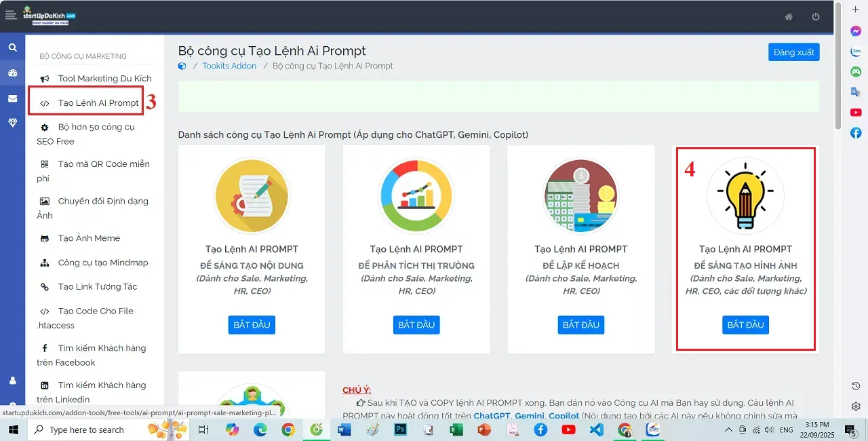Open Công cụ tạo Mindmap sidebar item
This screenshot has width=868, height=441.
coord(102,263)
